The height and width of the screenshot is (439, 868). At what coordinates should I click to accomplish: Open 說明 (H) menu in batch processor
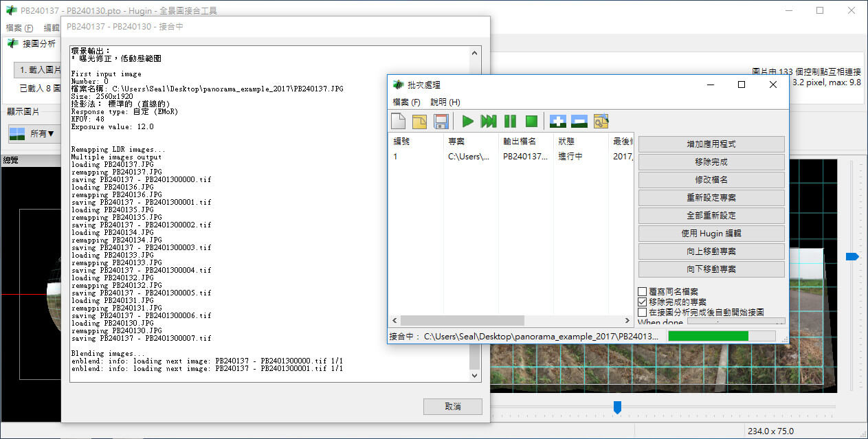tap(445, 102)
